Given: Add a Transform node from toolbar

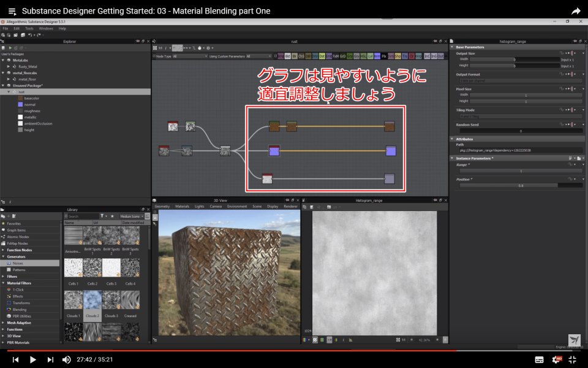Looking at the screenshot, I should [x=404, y=56].
